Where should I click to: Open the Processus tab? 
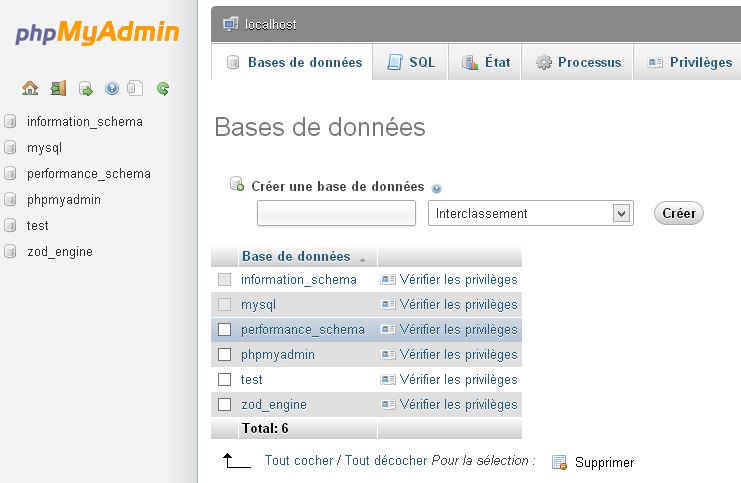pos(577,62)
